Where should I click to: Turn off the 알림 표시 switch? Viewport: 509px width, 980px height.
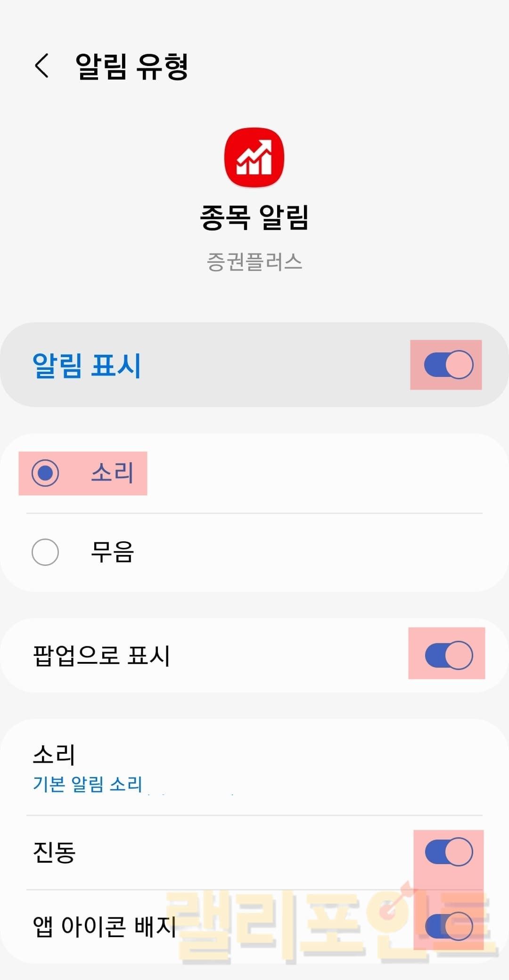[448, 365]
